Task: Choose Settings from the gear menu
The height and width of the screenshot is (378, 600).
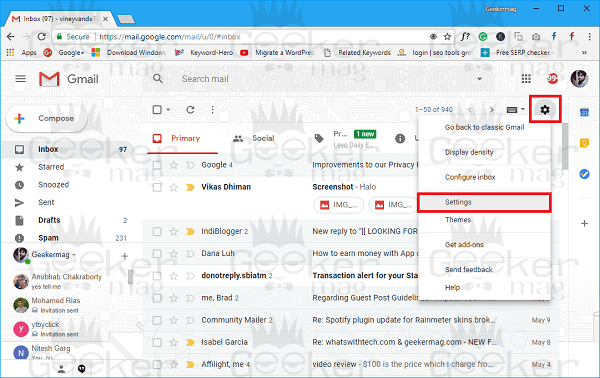Action: point(484,202)
